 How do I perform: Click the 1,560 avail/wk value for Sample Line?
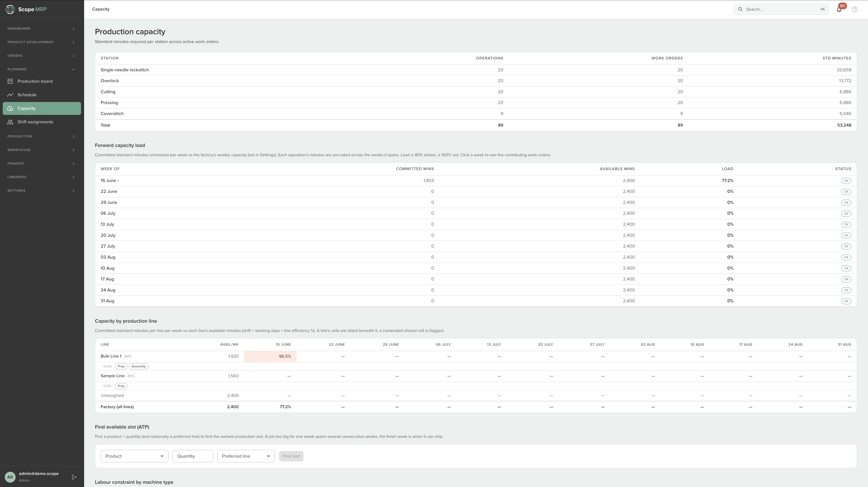pos(233,376)
